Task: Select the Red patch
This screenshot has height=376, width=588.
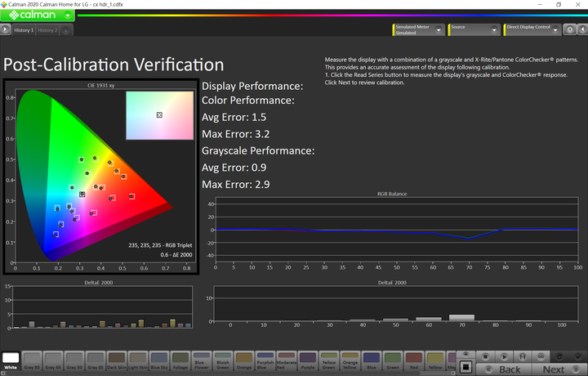Action: (413, 361)
